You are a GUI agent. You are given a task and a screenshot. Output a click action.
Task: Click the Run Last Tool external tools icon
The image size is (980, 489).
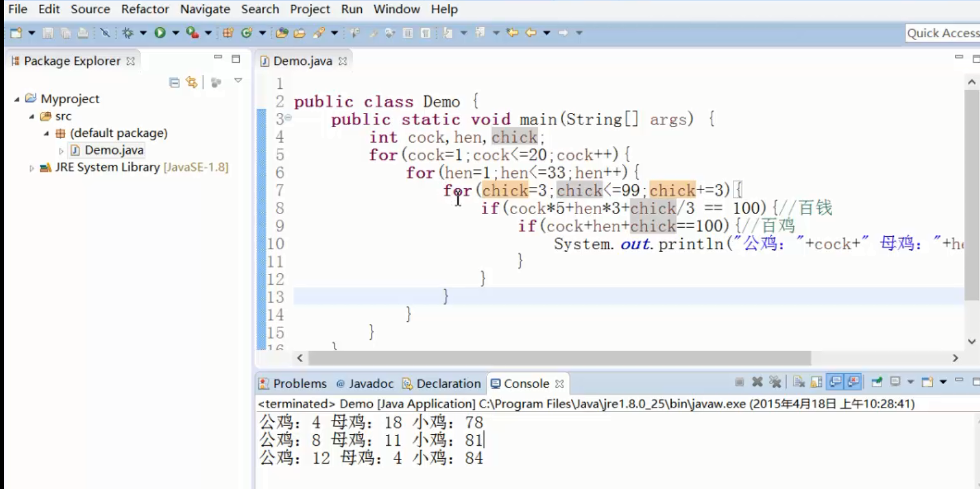pyautogui.click(x=193, y=33)
